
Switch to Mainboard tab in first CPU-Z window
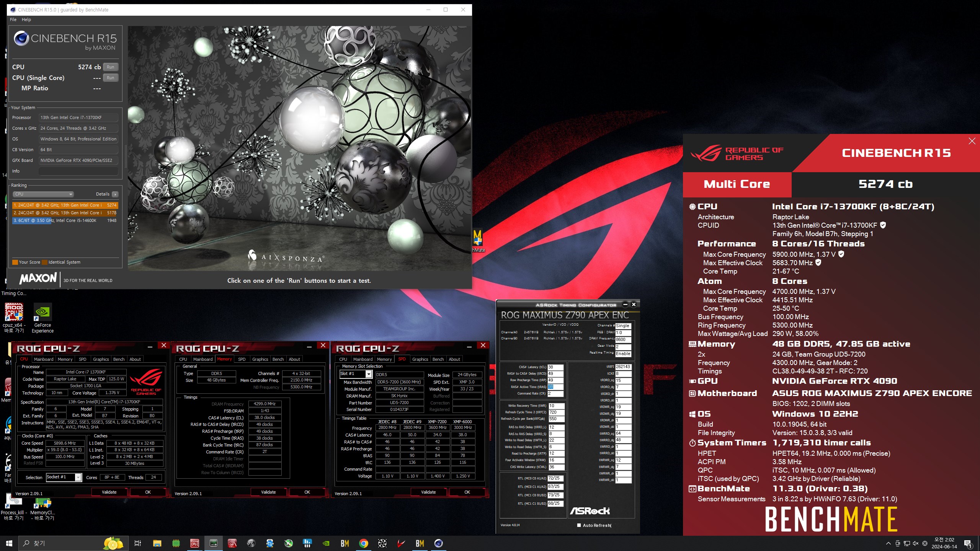point(44,359)
